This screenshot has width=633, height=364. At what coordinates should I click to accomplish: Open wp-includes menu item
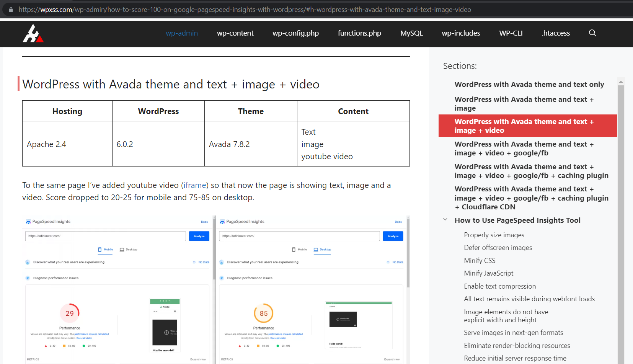(x=461, y=33)
